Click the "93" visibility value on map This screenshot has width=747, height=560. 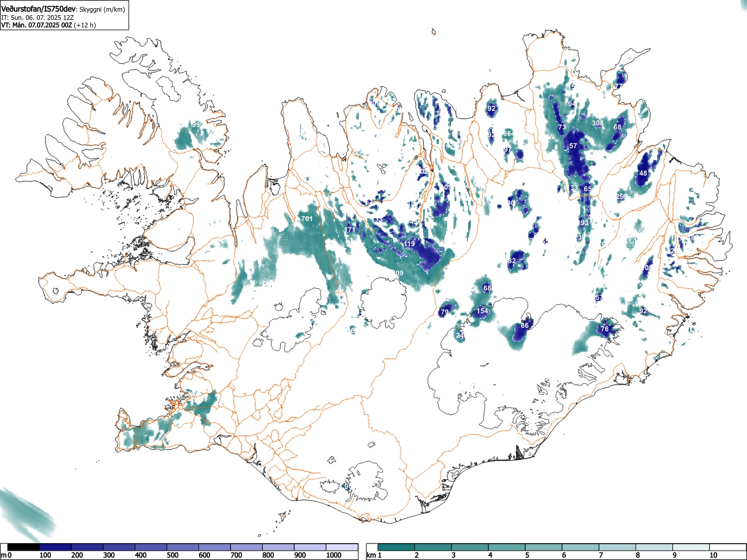584,223
